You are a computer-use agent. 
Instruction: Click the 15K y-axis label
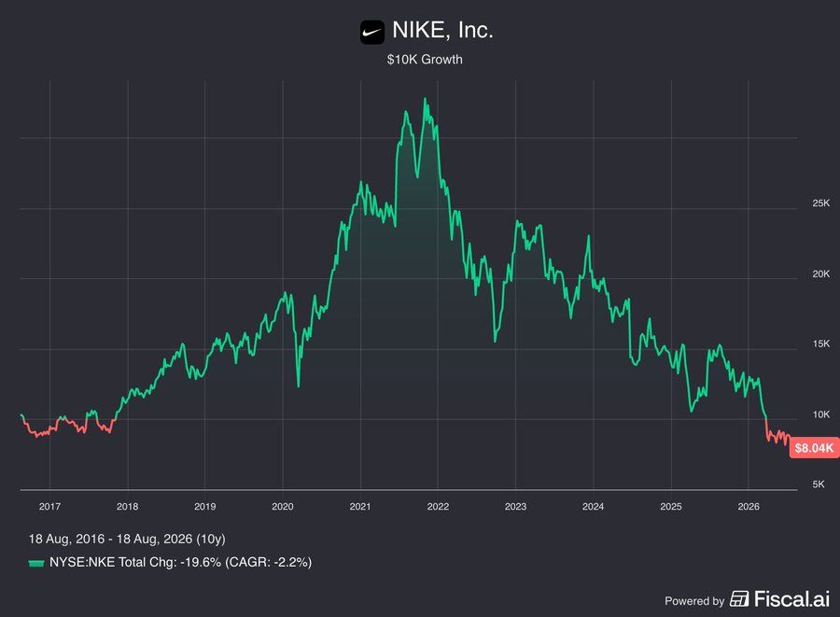coord(820,344)
